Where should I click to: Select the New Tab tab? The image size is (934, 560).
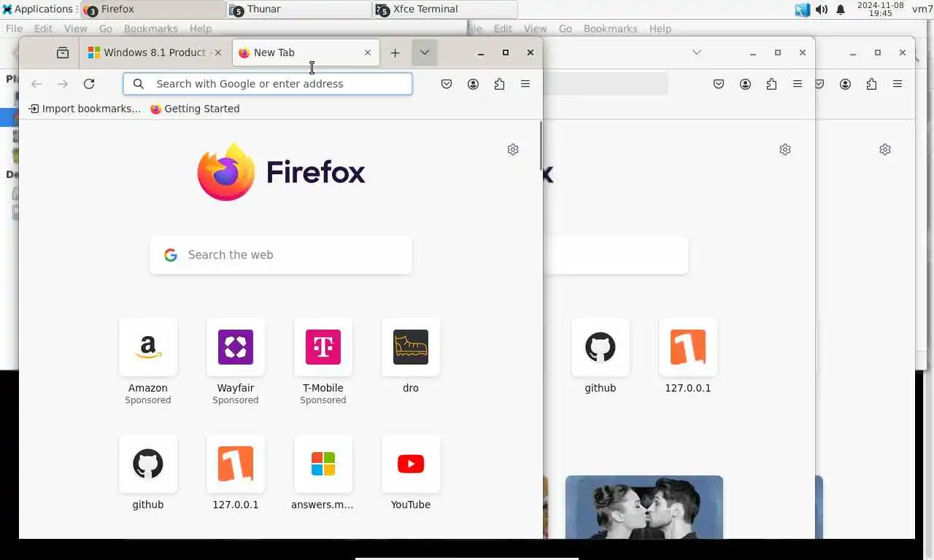(306, 52)
